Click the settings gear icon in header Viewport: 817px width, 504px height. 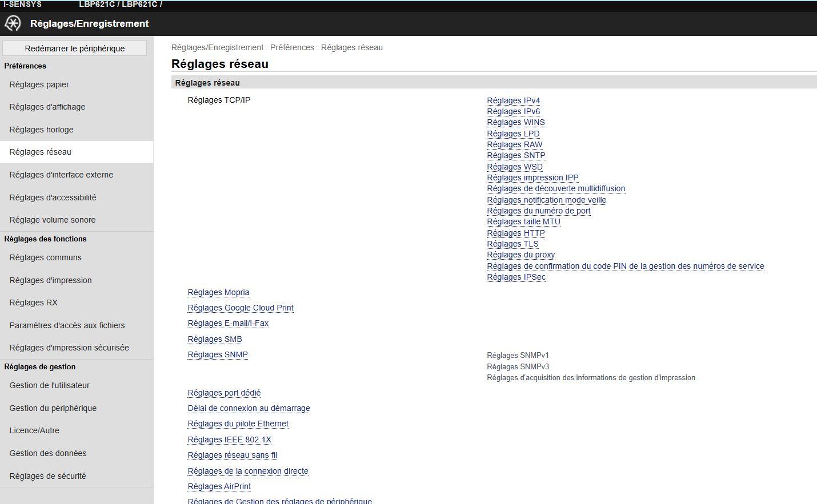[13, 23]
